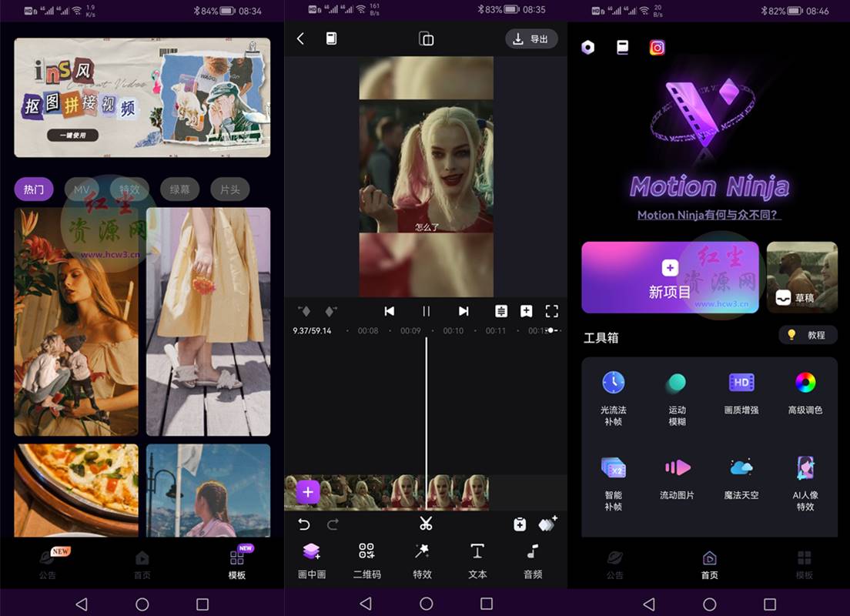
Task: Tap the video clip strip in timeline
Action: coord(387,492)
